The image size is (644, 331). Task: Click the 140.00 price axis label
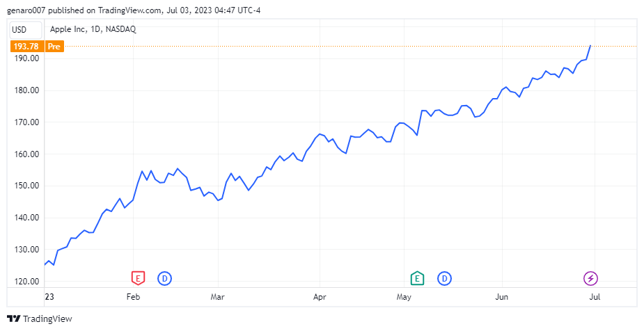26,218
